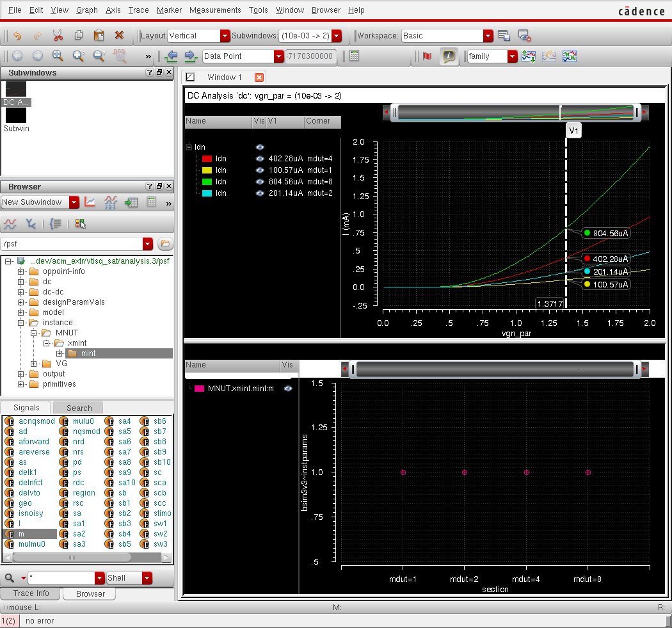This screenshot has height=628, width=672.
Task: Click the send-to-table icon in Browser
Action: pos(131,202)
